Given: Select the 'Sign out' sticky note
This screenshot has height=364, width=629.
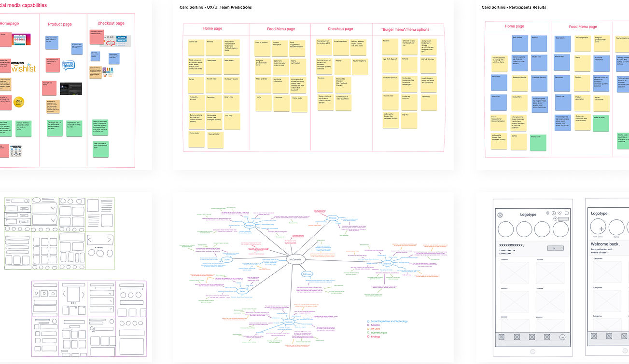Looking at the screenshot, I should pos(408,121).
